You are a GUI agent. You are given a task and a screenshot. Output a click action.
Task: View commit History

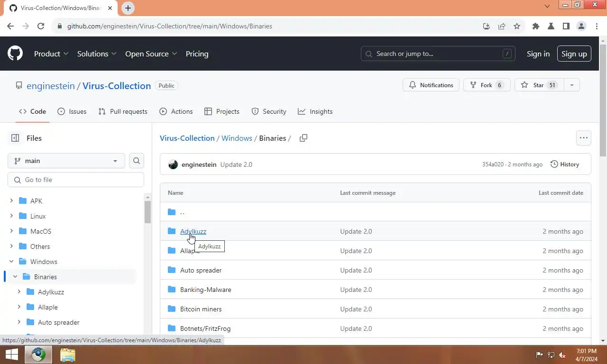pos(565,164)
